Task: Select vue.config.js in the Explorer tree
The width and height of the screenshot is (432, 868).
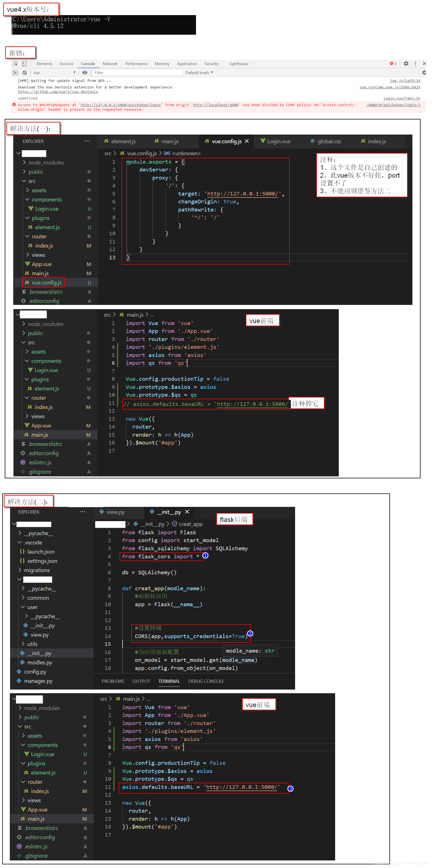Action: pos(46,283)
